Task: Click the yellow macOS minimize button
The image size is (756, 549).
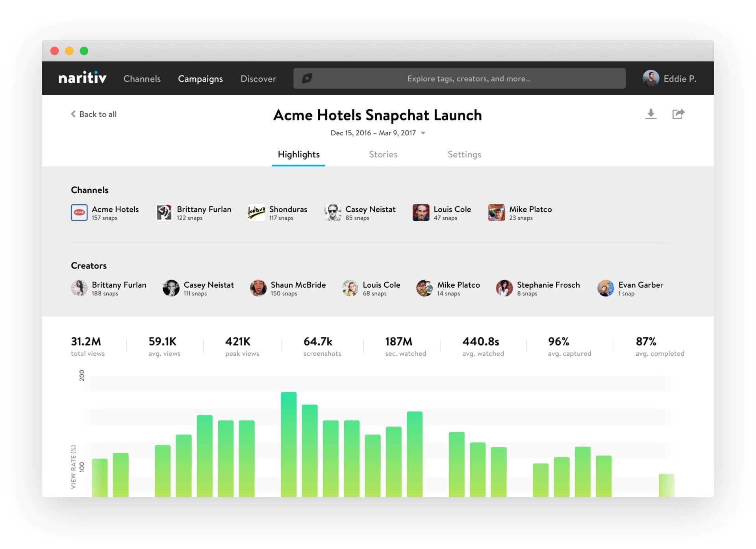Action: point(69,51)
